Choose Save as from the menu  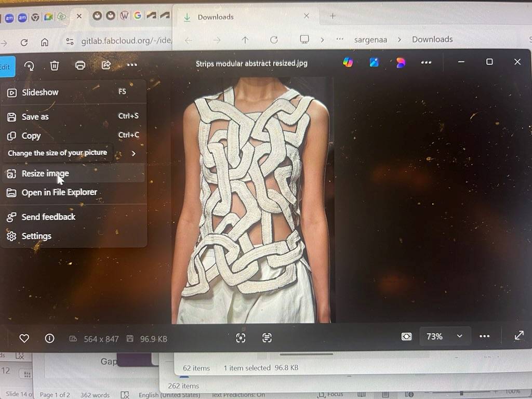35,117
